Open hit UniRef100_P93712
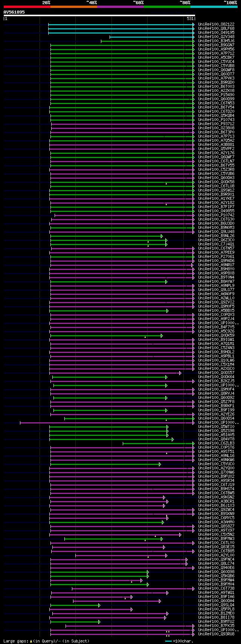241x644 pixels. 216,124
